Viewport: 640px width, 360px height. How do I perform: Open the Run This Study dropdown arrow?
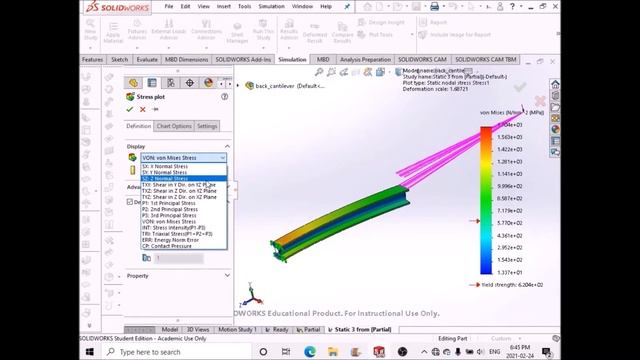[x=263, y=47]
